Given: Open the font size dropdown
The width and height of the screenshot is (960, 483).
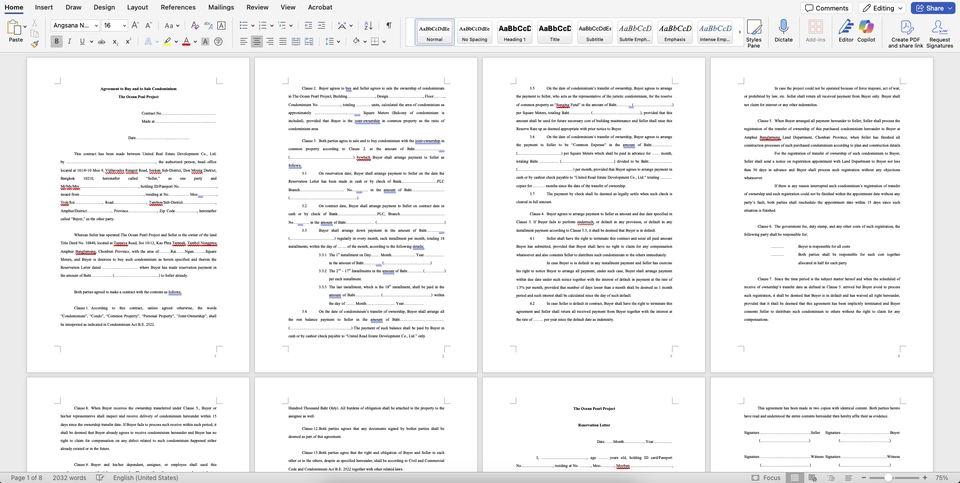Looking at the screenshot, I should click(x=124, y=26).
